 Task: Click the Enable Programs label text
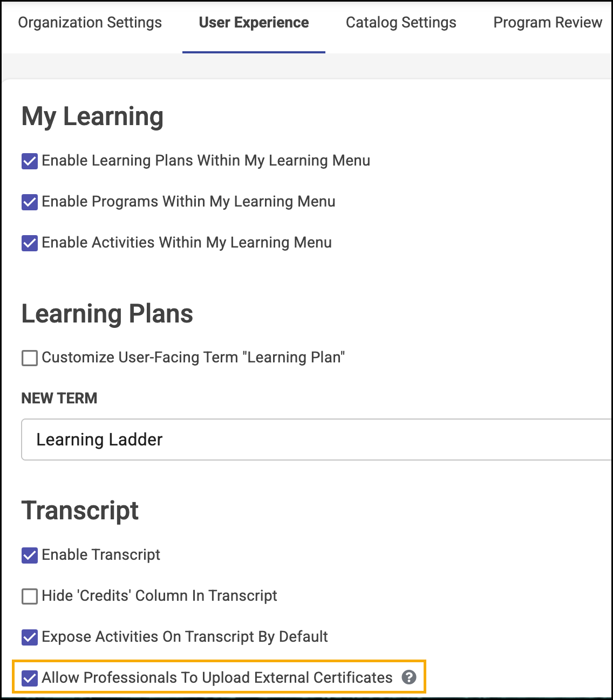[188, 202]
